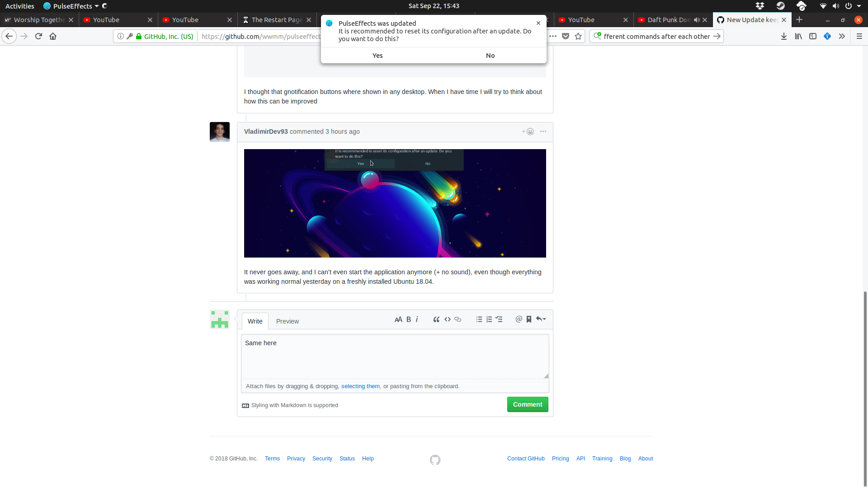Insert a code snippet in the comment
Image resolution: width=868 pixels, height=488 pixels.
448,319
